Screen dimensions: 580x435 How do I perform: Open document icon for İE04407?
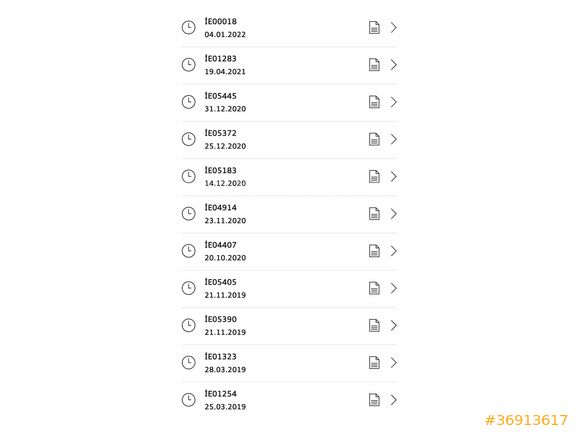[x=374, y=251]
